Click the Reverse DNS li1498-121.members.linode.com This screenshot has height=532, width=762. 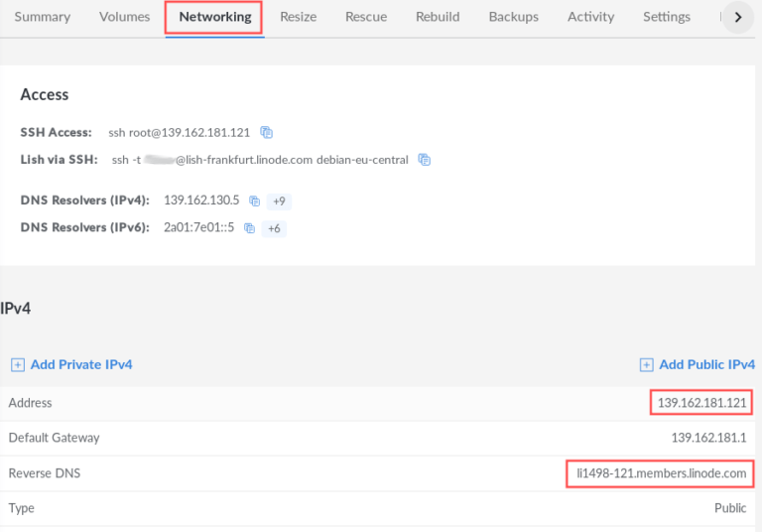[x=662, y=473]
